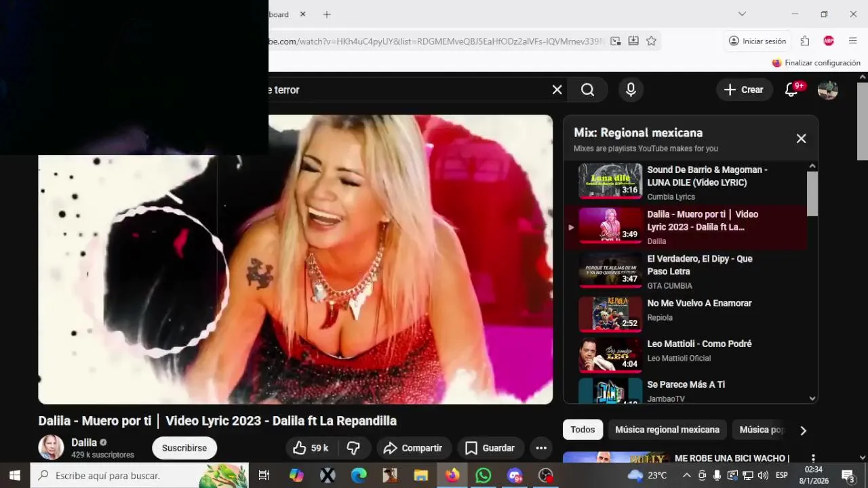Open Microsoft Edge from taskbar
This screenshot has height=488, width=868.
click(x=359, y=475)
